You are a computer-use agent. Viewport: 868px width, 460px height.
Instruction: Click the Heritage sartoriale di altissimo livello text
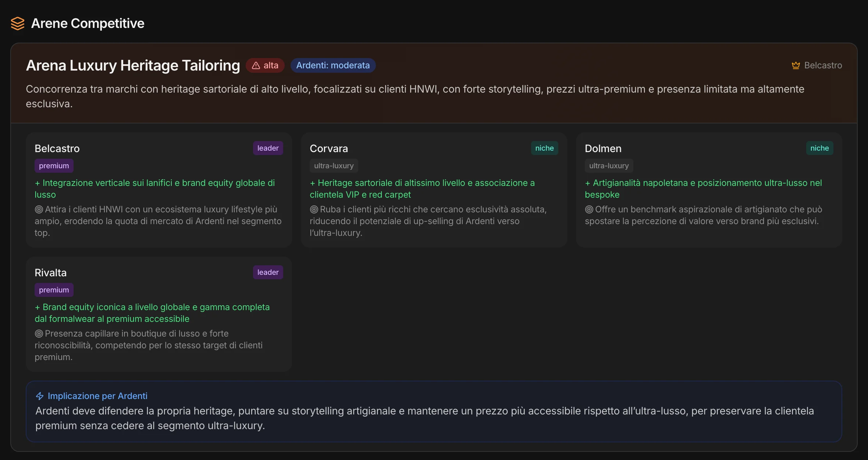422,189
